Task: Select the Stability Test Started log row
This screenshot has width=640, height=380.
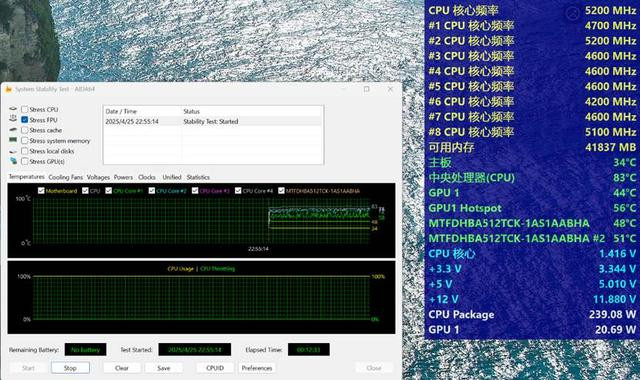Action: point(213,121)
